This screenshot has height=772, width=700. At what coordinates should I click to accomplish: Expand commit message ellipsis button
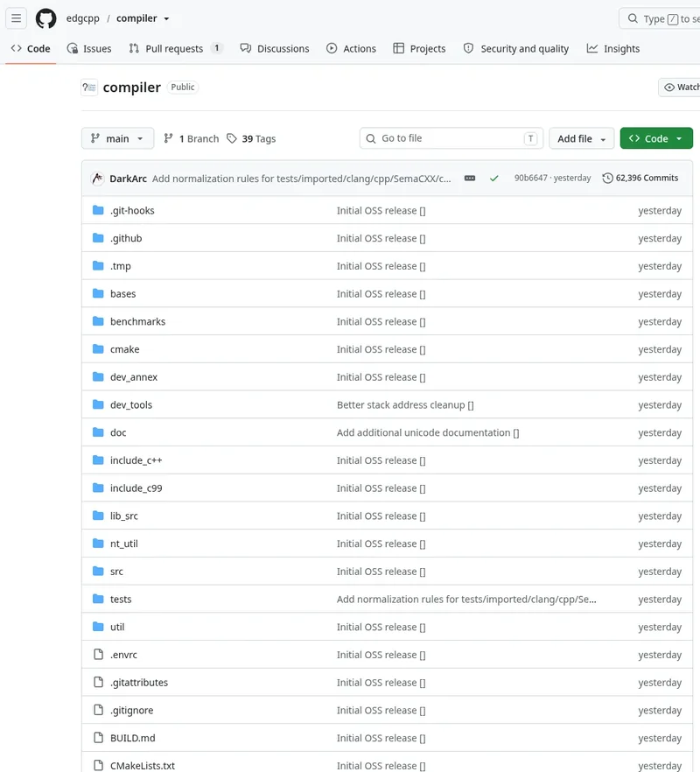[470, 179]
